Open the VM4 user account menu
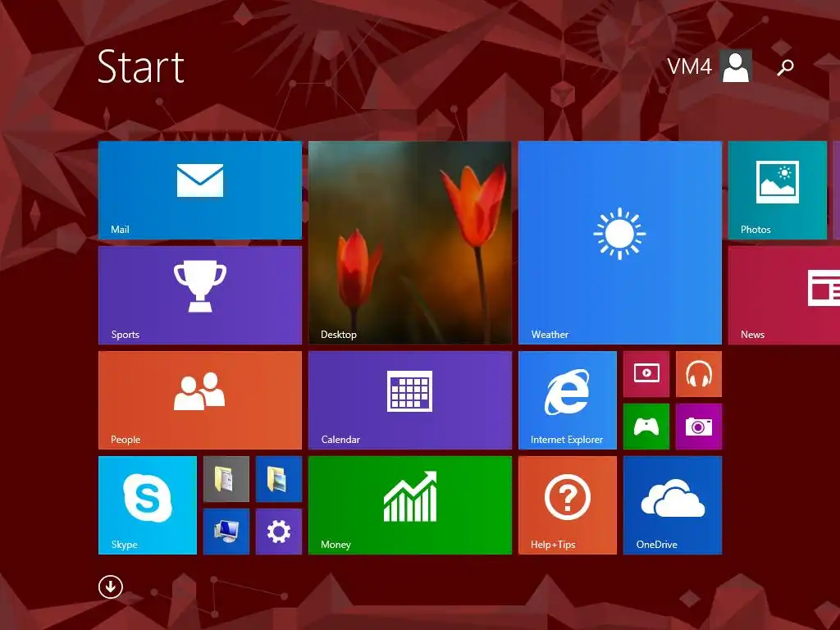This screenshot has width=840, height=630. 710,66
